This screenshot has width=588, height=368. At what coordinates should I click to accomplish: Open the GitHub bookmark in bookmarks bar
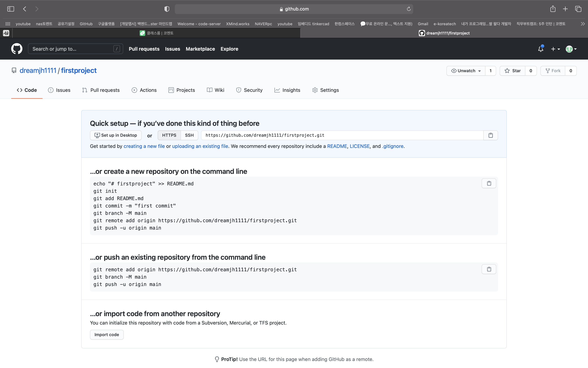click(x=86, y=24)
